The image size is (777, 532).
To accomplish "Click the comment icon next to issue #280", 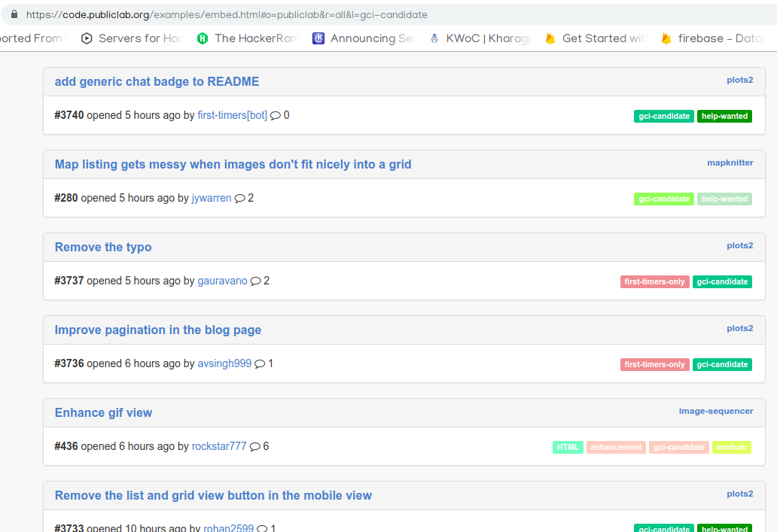I will 242,198.
